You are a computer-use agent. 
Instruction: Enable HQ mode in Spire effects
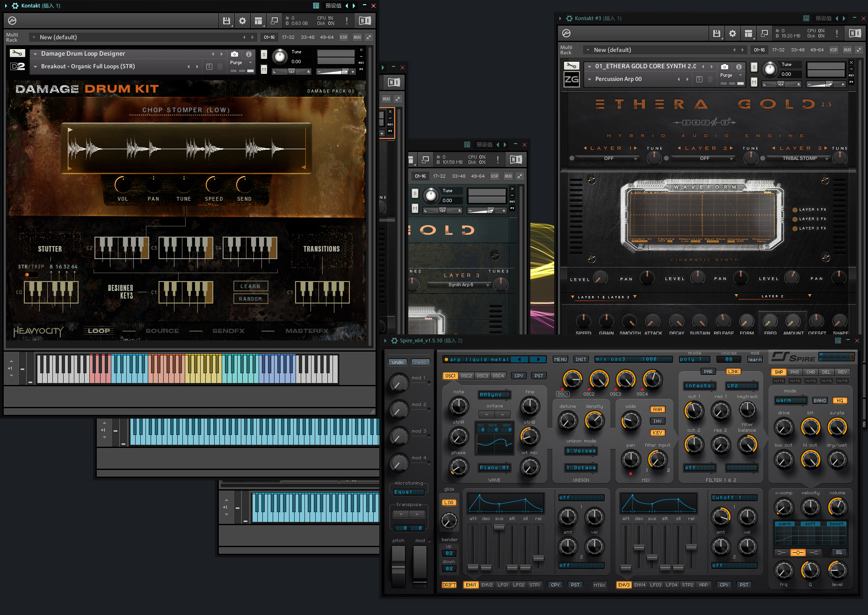tap(840, 401)
